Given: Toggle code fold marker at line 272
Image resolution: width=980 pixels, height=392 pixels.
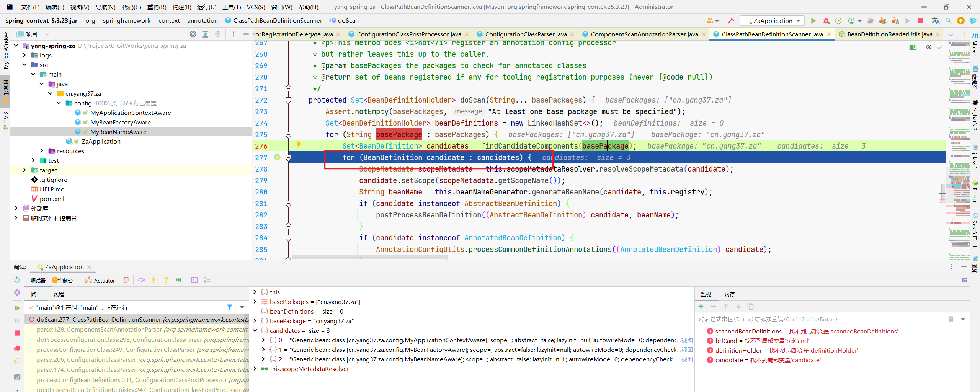Looking at the screenshot, I should [x=289, y=100].
